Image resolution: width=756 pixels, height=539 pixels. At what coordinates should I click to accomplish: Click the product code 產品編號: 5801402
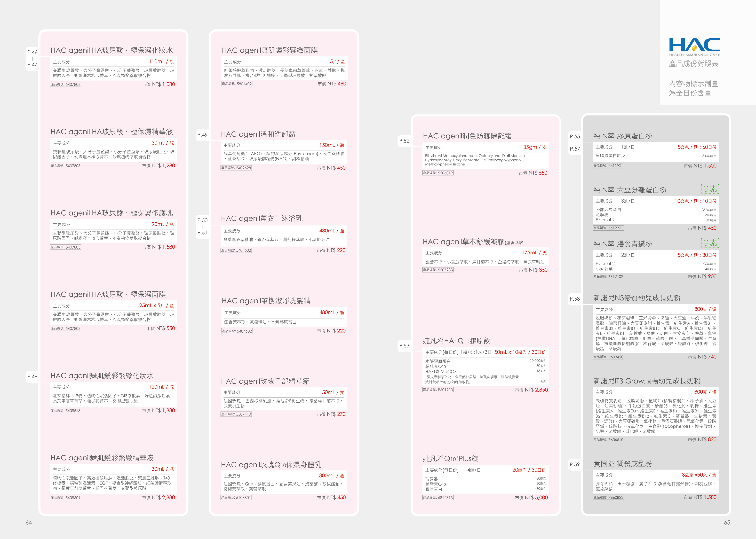[237, 84]
